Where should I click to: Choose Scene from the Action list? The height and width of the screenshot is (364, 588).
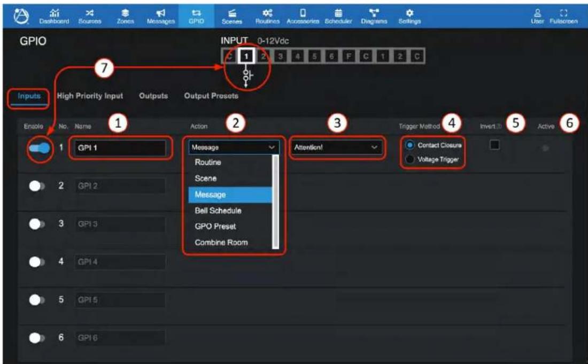[230, 179]
